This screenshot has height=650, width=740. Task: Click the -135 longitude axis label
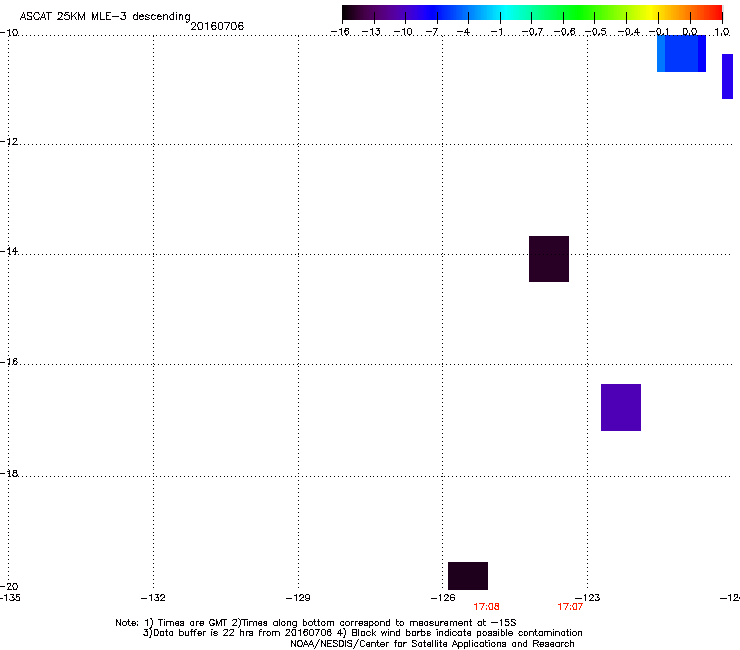tap(10, 598)
